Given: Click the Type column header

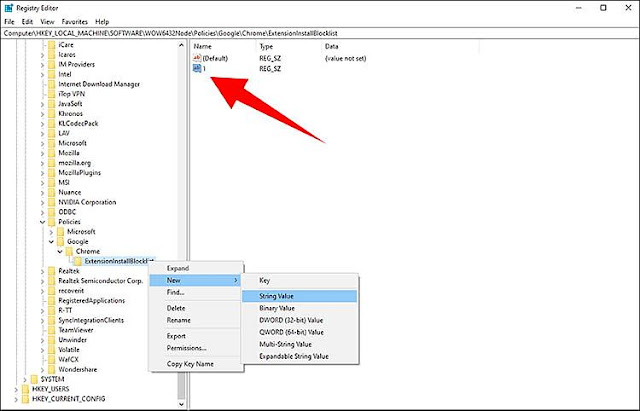Looking at the screenshot, I should 289,46.
